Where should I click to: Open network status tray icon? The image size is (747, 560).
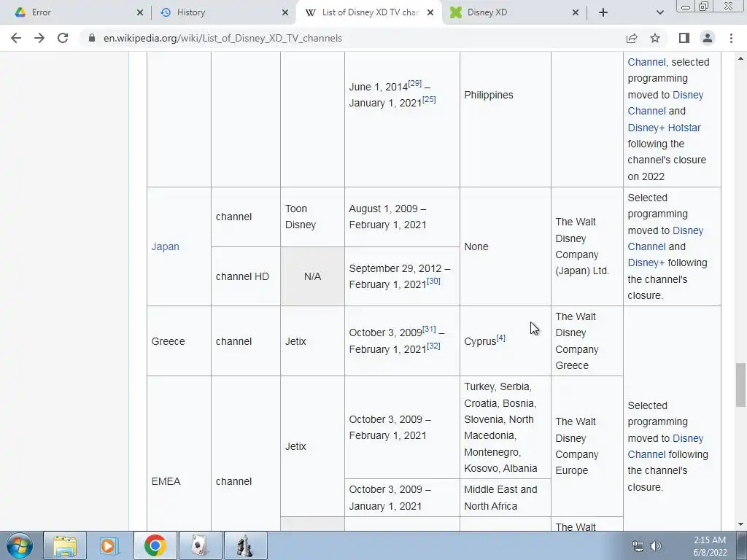click(638, 546)
